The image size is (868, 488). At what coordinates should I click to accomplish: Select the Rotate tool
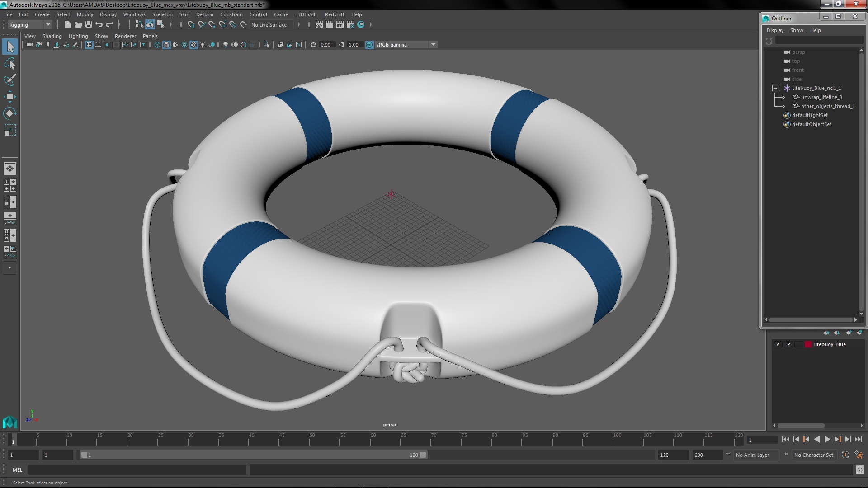(9, 113)
